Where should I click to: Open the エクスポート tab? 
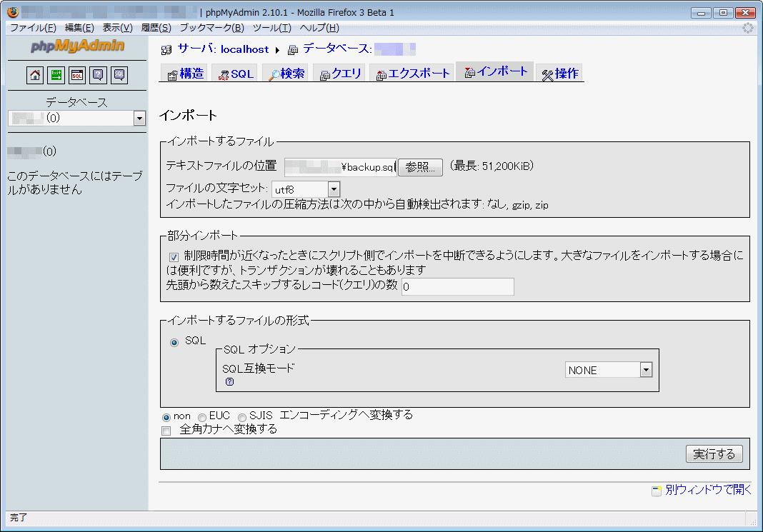tap(413, 74)
